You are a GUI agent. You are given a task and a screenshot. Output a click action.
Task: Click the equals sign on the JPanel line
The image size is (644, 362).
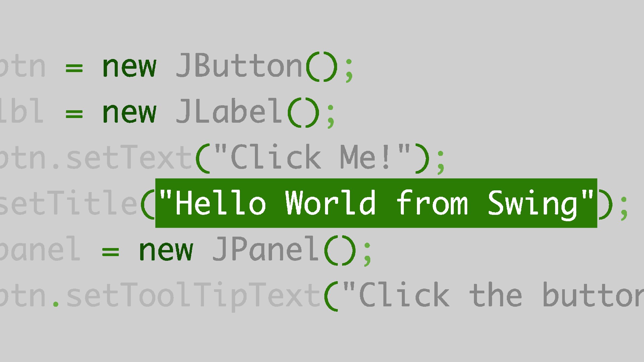(x=111, y=252)
